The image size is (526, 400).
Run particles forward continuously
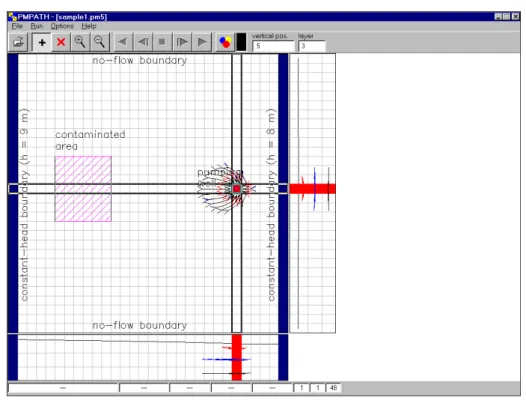point(202,42)
